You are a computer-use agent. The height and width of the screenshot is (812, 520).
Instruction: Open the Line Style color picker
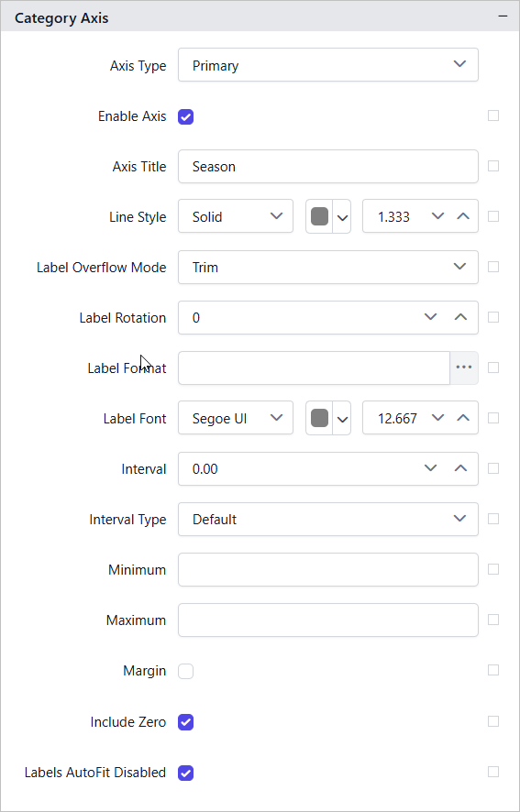tap(328, 216)
